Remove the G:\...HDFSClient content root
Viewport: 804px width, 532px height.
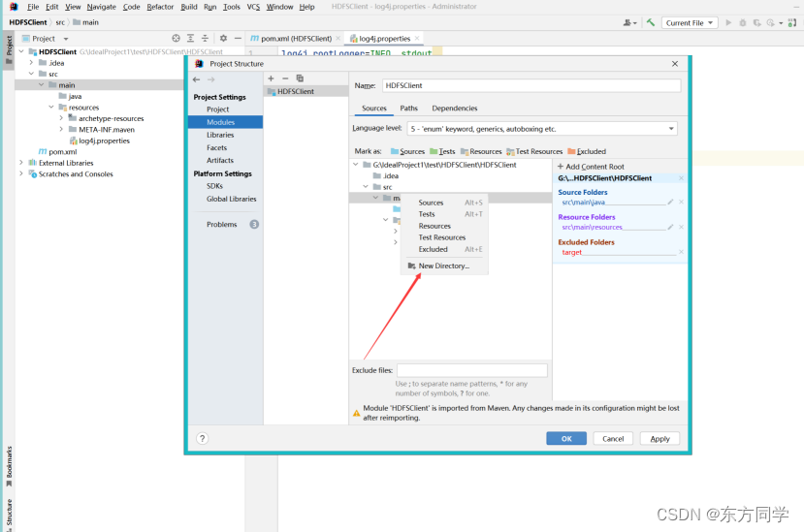681,178
